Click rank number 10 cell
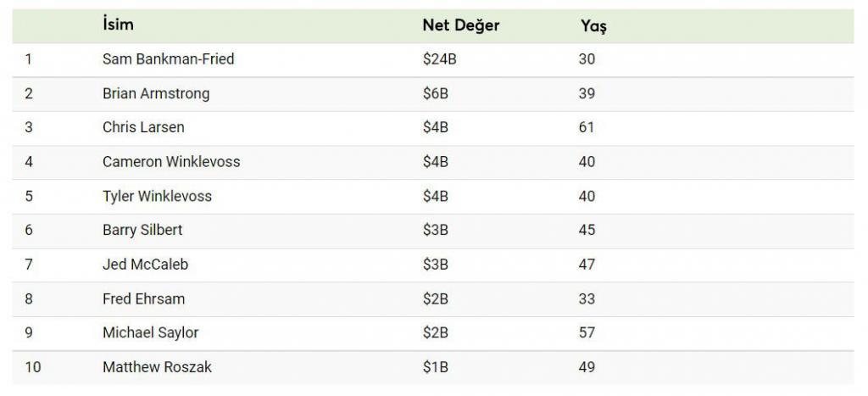Image resolution: width=868 pixels, height=396 pixels. [33, 367]
